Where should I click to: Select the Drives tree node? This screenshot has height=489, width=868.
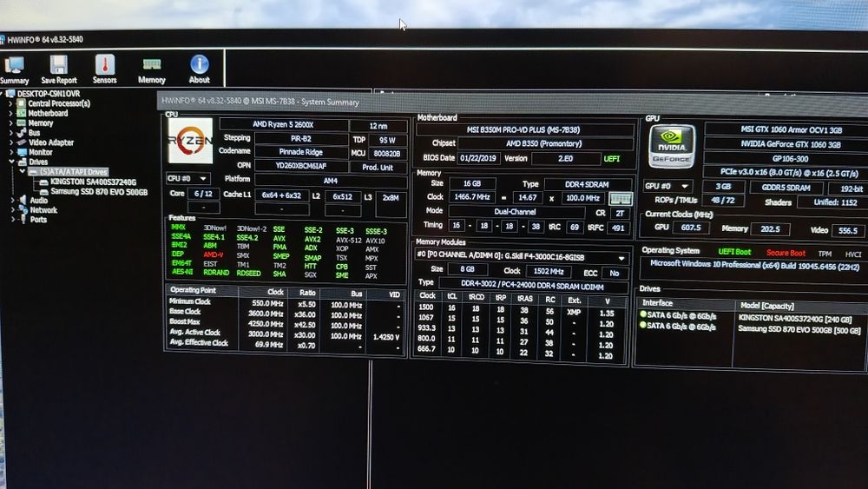(38, 162)
